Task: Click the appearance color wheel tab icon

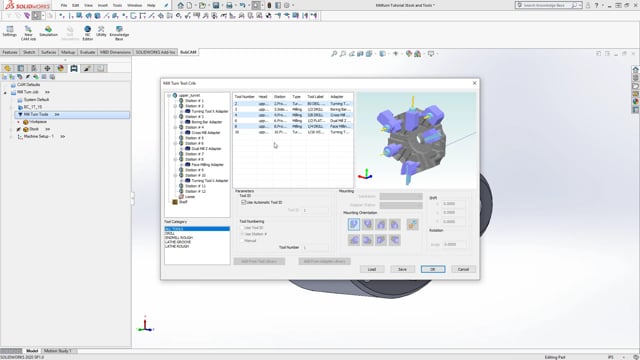Action: 60,68
